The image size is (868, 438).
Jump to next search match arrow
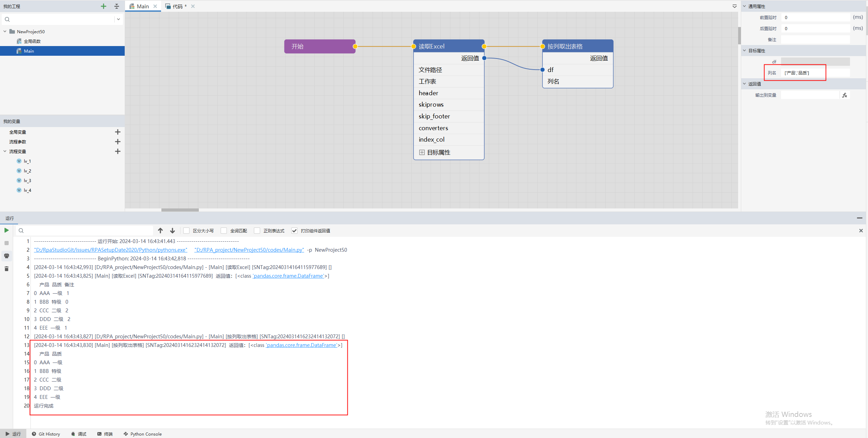coord(172,231)
